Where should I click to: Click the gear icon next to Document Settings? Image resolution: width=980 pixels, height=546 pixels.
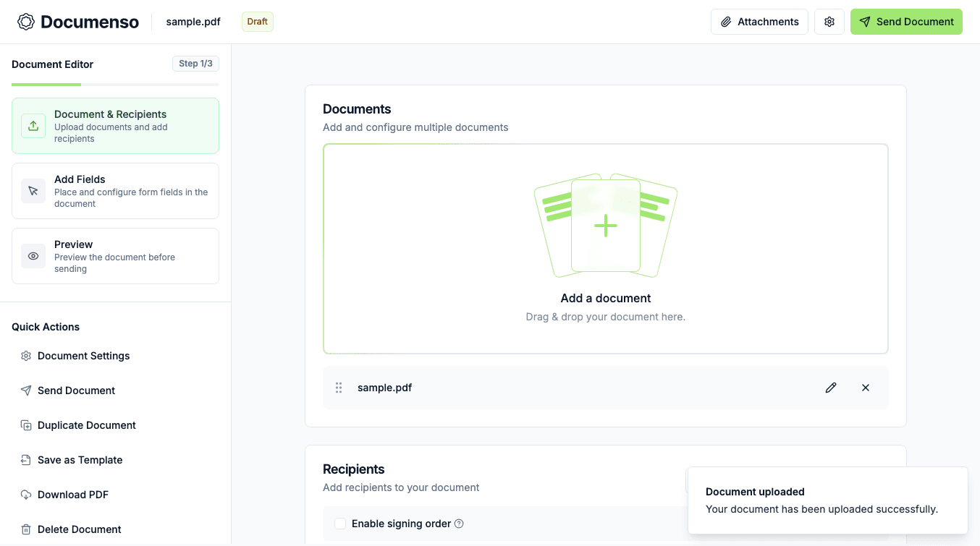point(26,356)
